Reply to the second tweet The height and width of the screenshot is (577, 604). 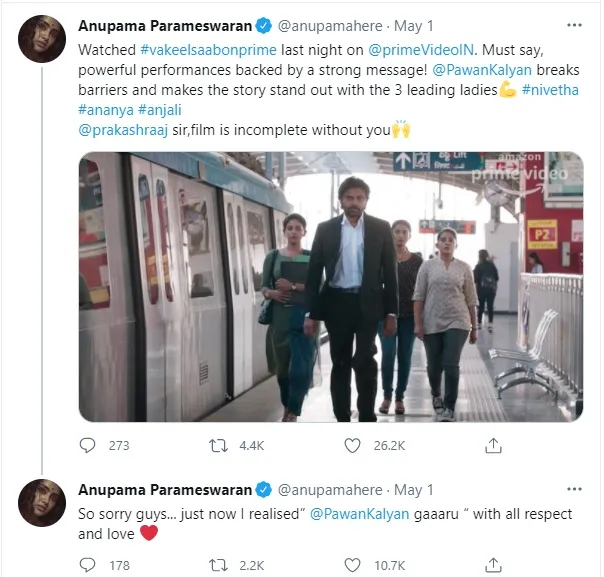87,565
